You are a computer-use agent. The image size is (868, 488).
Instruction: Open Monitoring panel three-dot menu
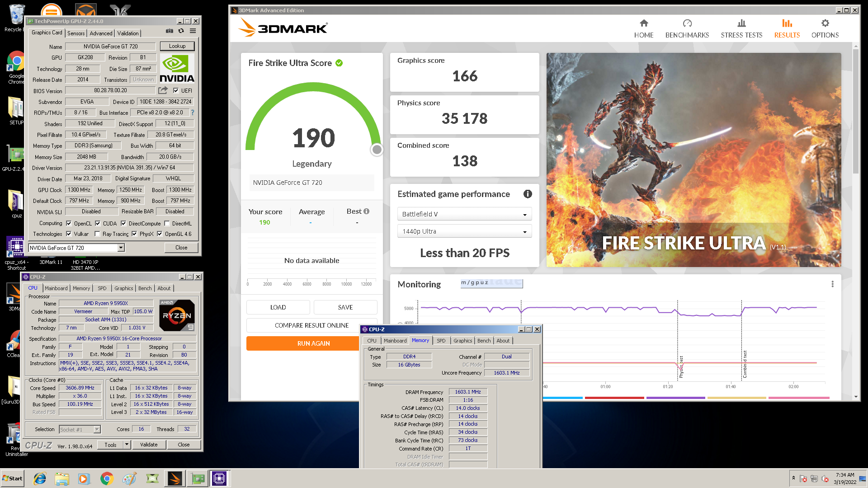(832, 284)
